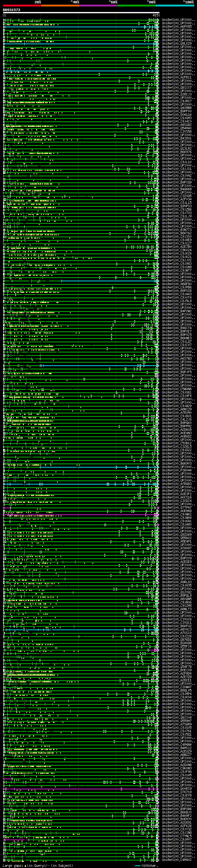Click the cyan ~100% identity legend swatch

pos(175,6)
